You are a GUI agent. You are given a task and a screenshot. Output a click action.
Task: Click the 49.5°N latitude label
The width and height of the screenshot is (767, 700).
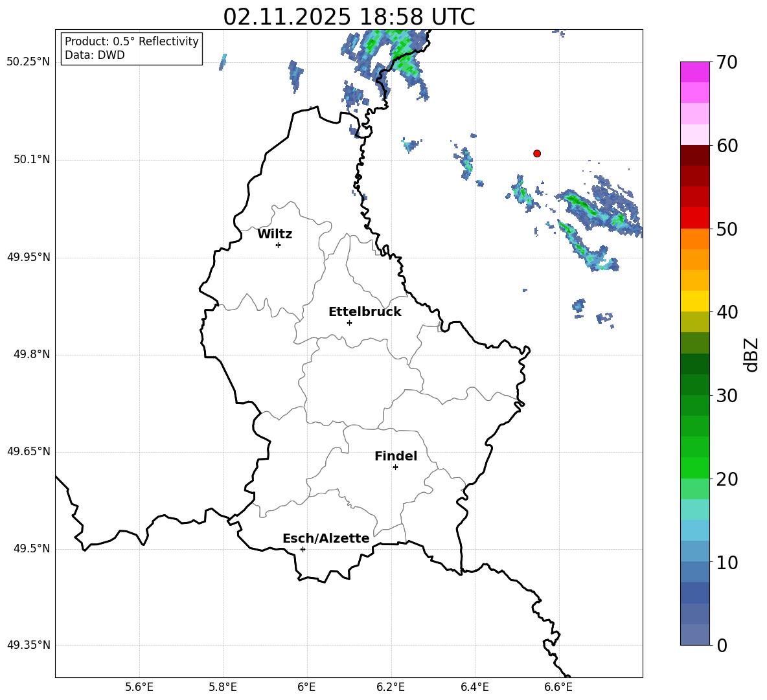tap(32, 548)
